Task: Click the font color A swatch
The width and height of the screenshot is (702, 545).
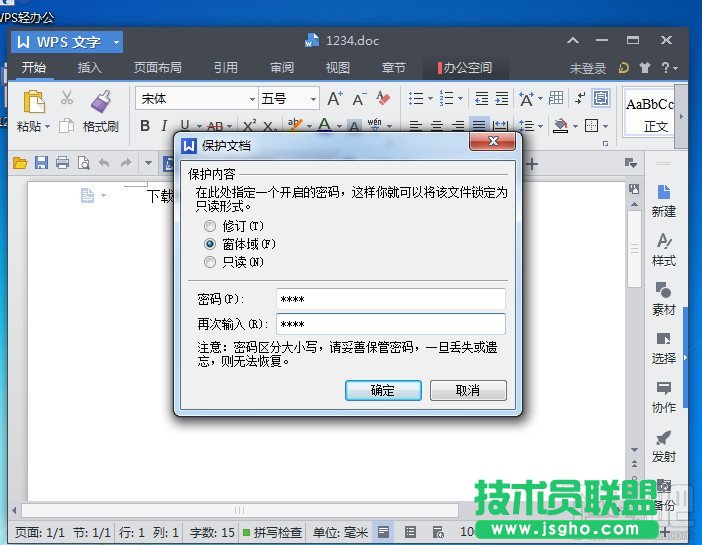Action: [325, 125]
